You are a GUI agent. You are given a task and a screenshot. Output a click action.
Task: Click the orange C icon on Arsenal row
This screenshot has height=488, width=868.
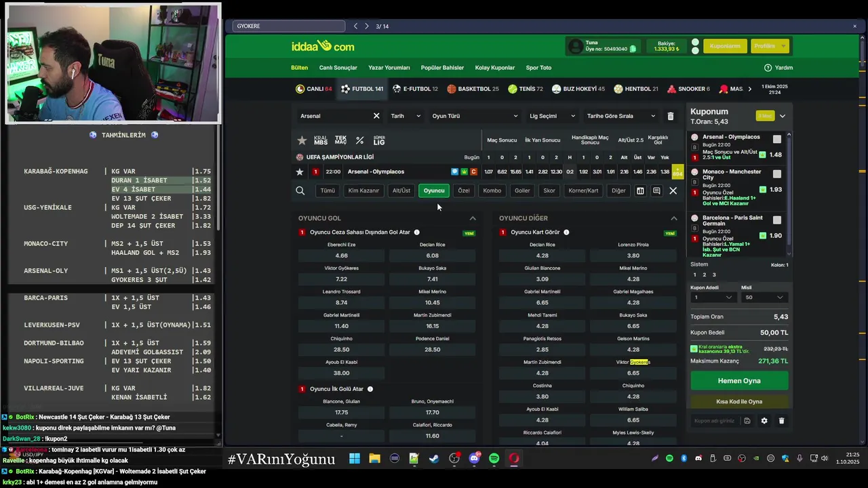pyautogui.click(x=473, y=171)
